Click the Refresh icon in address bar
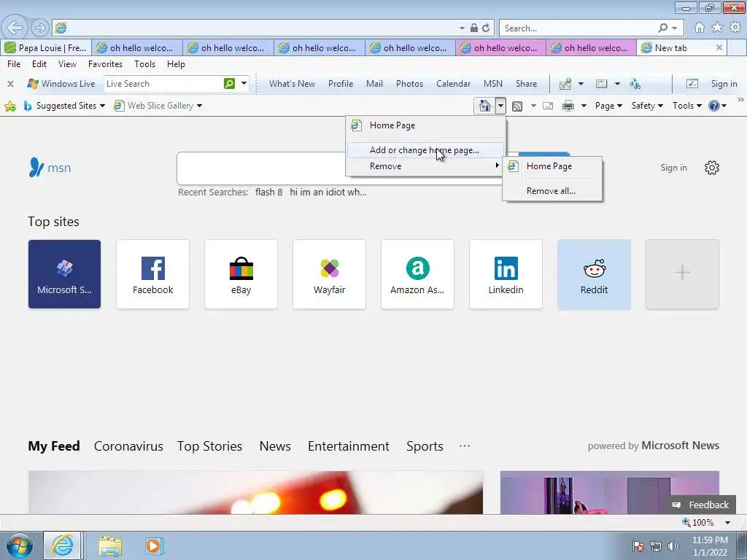Image resolution: width=747 pixels, height=560 pixels. 485,28
